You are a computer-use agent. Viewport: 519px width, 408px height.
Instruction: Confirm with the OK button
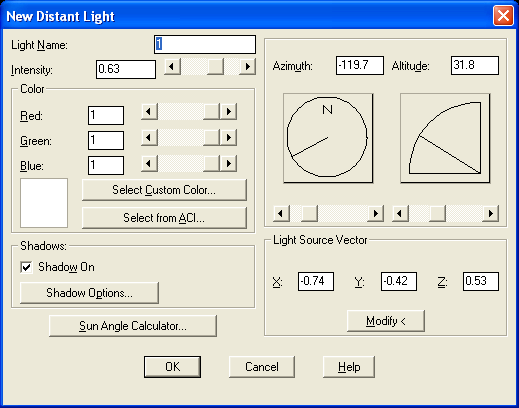pyautogui.click(x=172, y=367)
